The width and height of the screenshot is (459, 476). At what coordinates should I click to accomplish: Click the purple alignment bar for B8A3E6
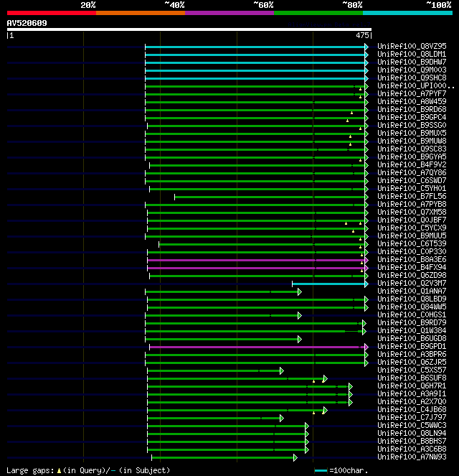[255, 261]
